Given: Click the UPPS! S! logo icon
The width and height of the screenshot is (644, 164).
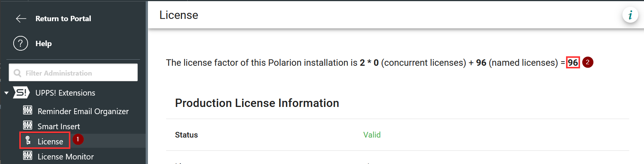Looking at the screenshot, I should [x=21, y=93].
